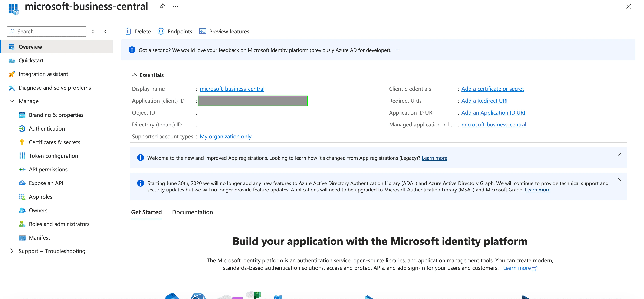The height and width of the screenshot is (299, 644).
Task: Open the ellipsis more options menu
Action: 175,7
